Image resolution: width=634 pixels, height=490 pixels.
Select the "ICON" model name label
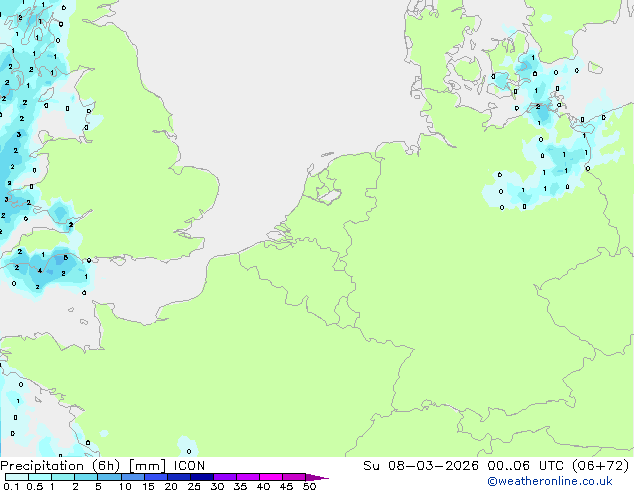click(190, 465)
